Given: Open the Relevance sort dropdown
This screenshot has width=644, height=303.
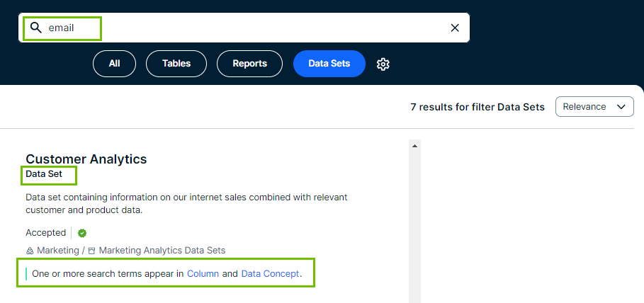Looking at the screenshot, I should (594, 107).
